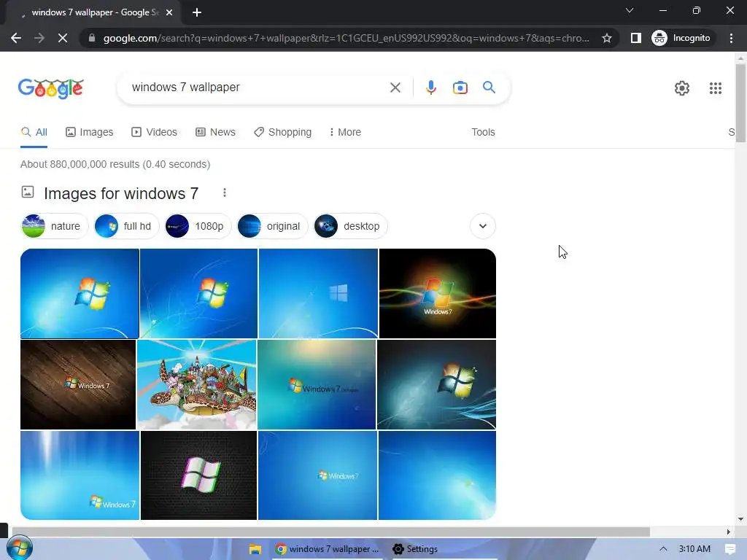Viewport: 747px width, 560px height.
Task: Open the Chrome three-dot menu
Action: pyautogui.click(x=731, y=38)
